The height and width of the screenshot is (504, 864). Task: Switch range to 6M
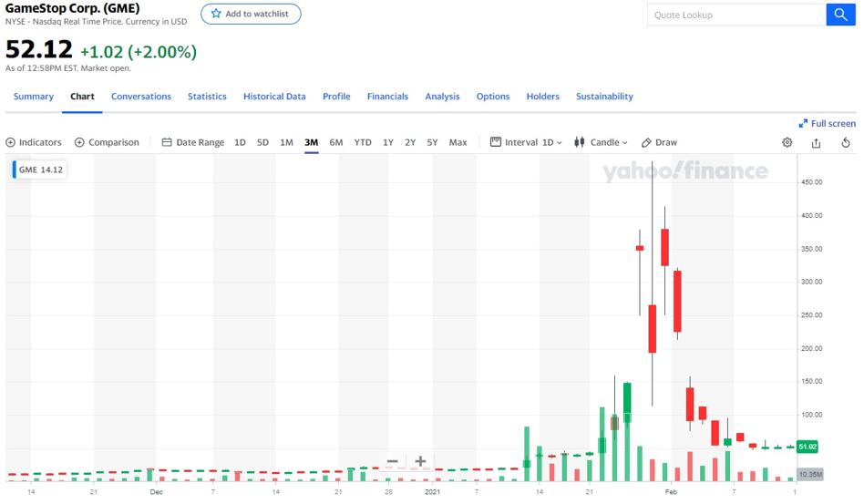coord(336,142)
